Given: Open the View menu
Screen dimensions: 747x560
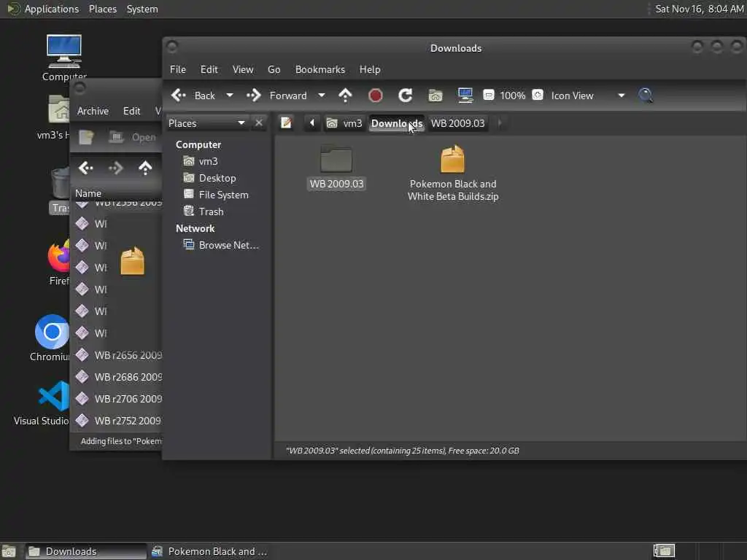Looking at the screenshot, I should (x=243, y=69).
